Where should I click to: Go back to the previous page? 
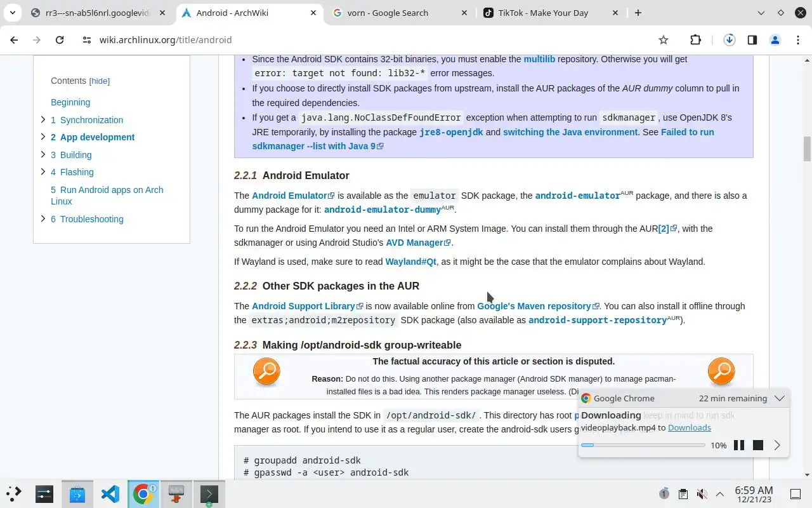point(14,40)
